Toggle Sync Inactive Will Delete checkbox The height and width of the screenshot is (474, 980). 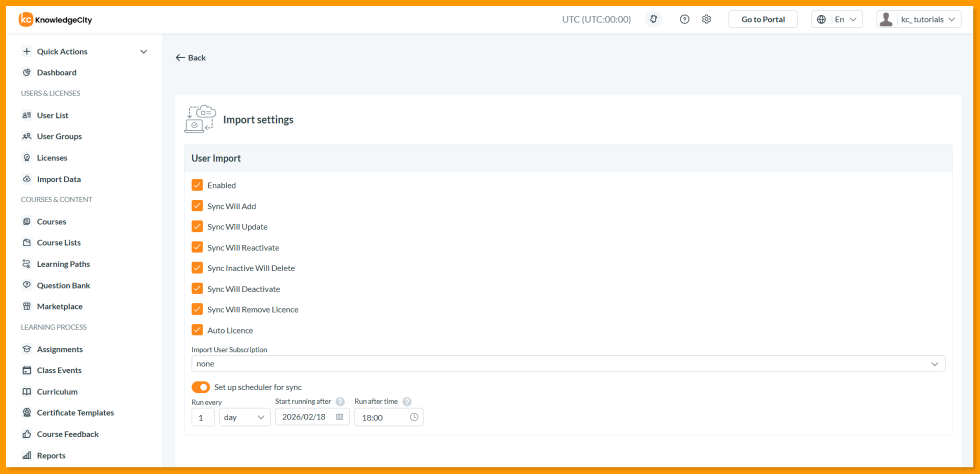pos(197,268)
